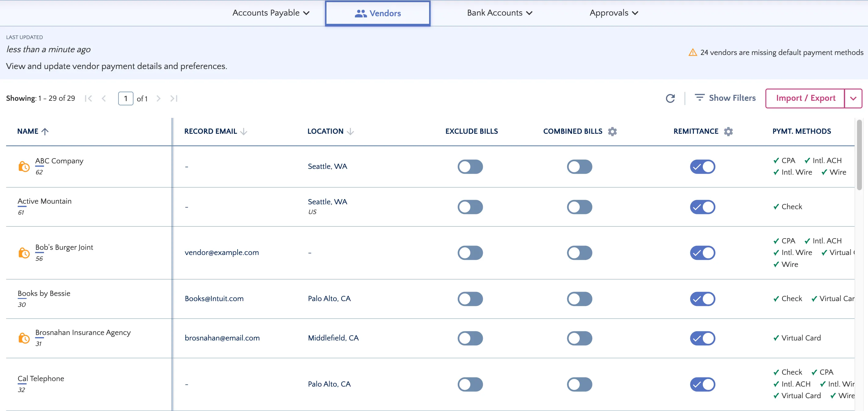Sort by Location arrow
868x411 pixels.
[x=350, y=131]
